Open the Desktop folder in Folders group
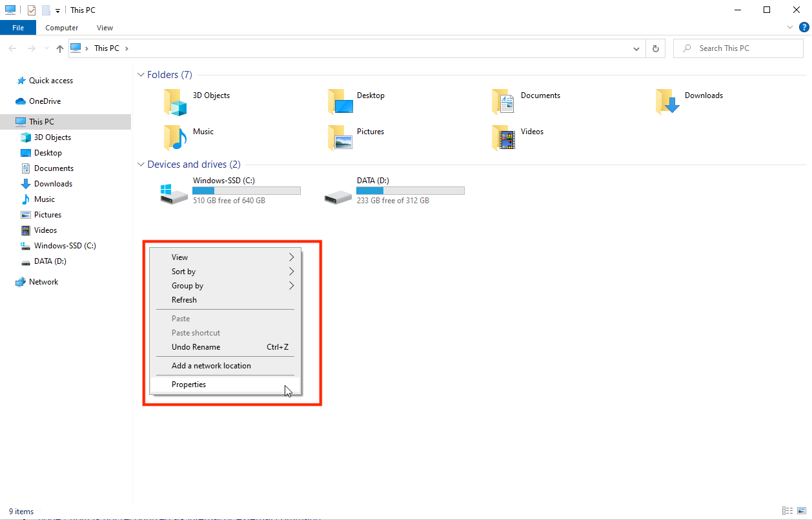This screenshot has width=812, height=520. coord(340,102)
